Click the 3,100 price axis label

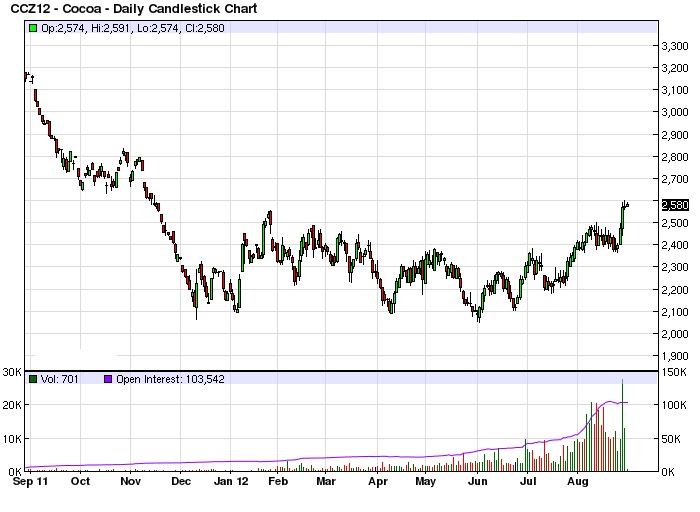(675, 90)
